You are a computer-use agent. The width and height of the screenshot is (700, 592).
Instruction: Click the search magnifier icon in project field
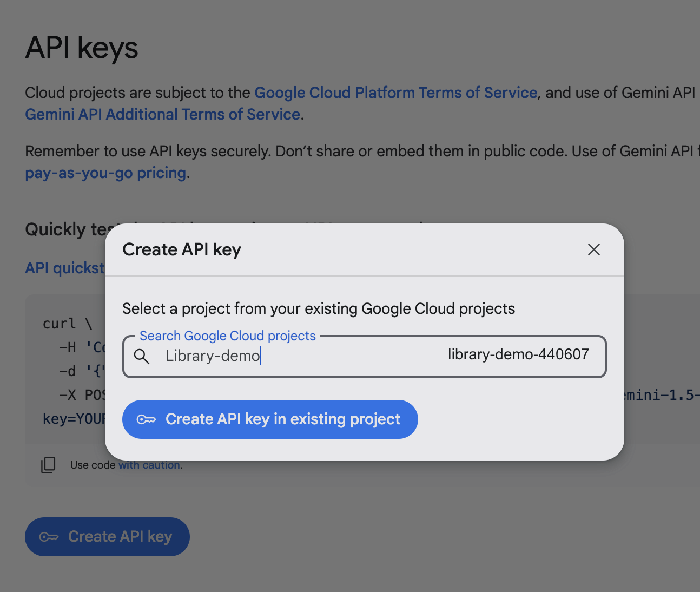pos(142,356)
